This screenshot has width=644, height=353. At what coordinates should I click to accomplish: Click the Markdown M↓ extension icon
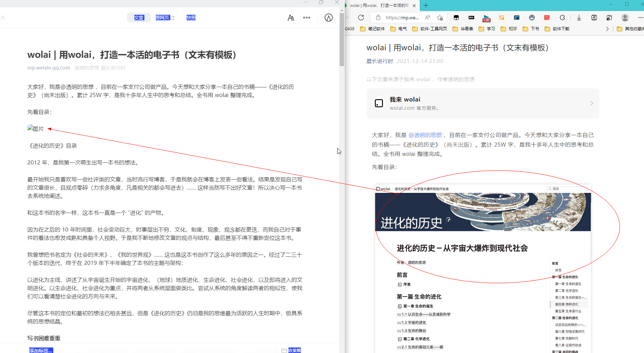pos(471,18)
